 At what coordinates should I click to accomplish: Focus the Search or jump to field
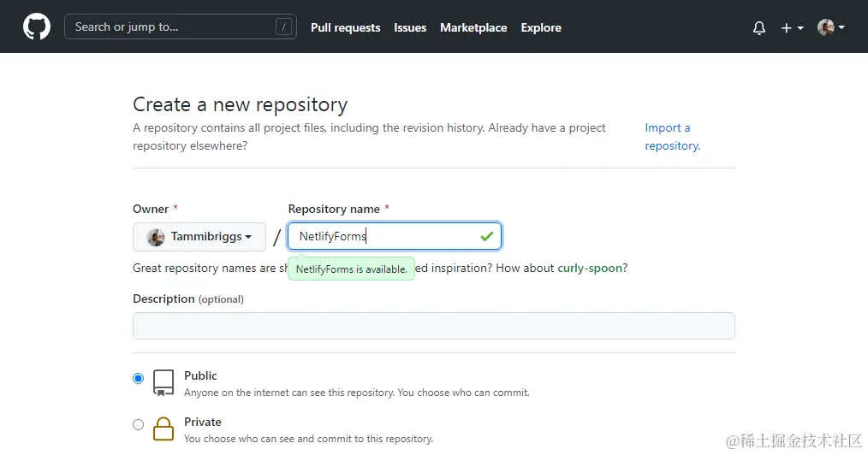tap(181, 27)
